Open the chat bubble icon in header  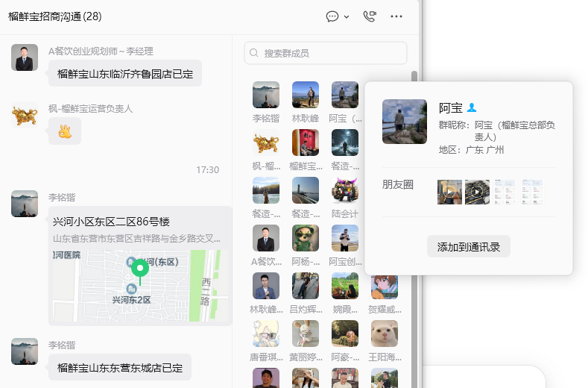click(332, 16)
